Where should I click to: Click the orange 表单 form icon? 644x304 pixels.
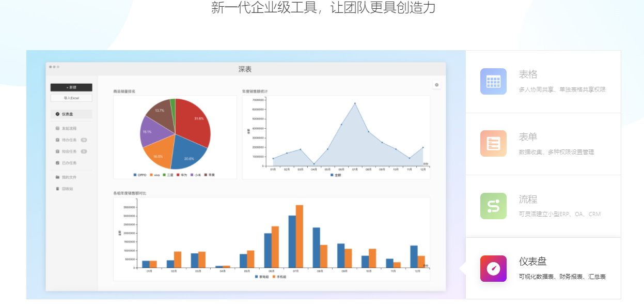click(x=493, y=143)
